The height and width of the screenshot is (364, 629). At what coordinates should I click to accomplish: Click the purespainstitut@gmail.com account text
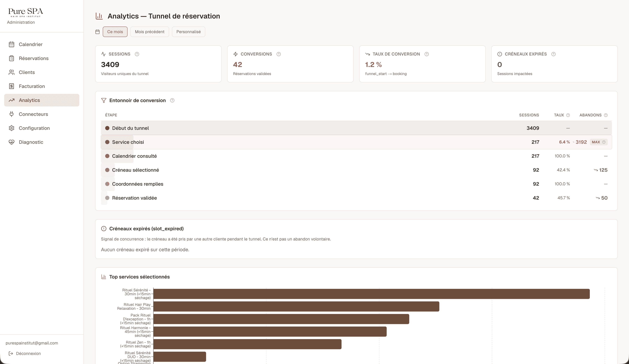[x=32, y=343]
